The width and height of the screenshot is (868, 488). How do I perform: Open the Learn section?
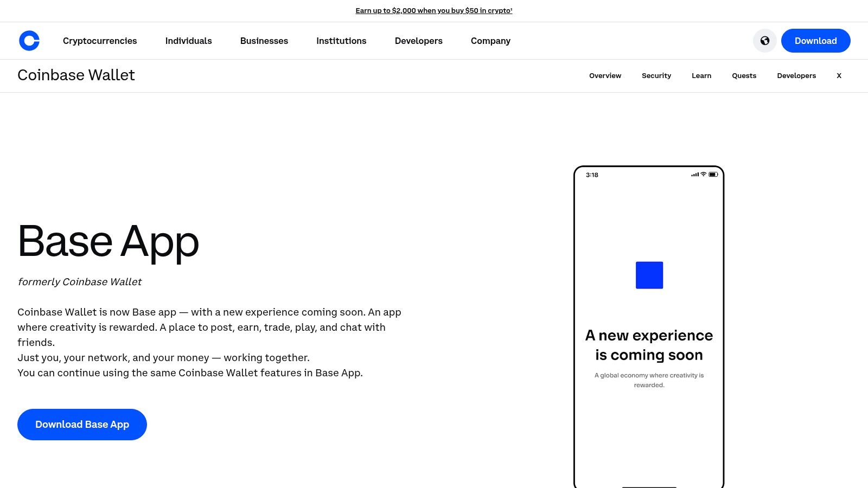[x=701, y=76]
